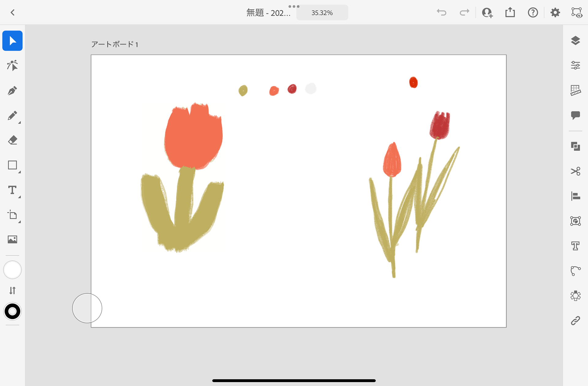Tap the touch shortcut circle

(x=87, y=308)
